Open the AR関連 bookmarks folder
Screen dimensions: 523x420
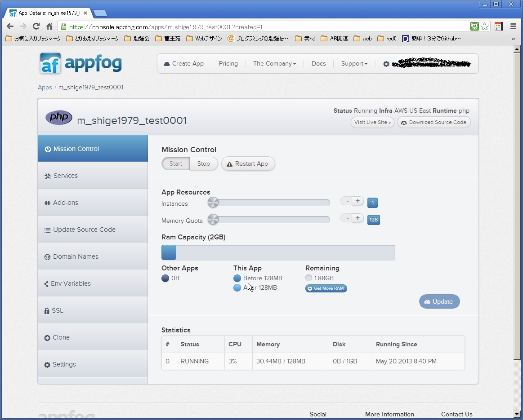(x=334, y=39)
